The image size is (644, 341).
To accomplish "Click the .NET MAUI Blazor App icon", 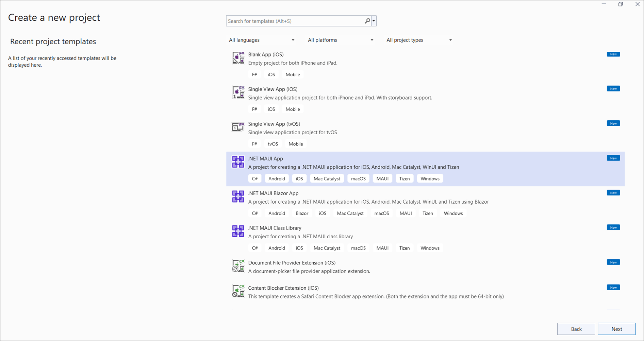I will (238, 197).
